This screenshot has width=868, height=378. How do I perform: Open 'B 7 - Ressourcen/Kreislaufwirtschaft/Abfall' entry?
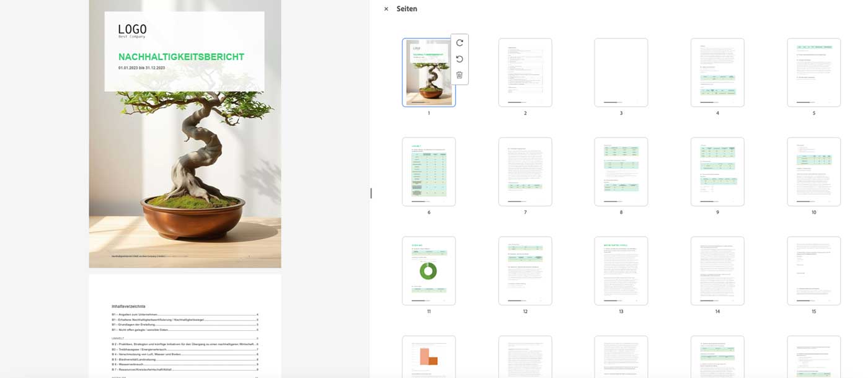coord(185,369)
